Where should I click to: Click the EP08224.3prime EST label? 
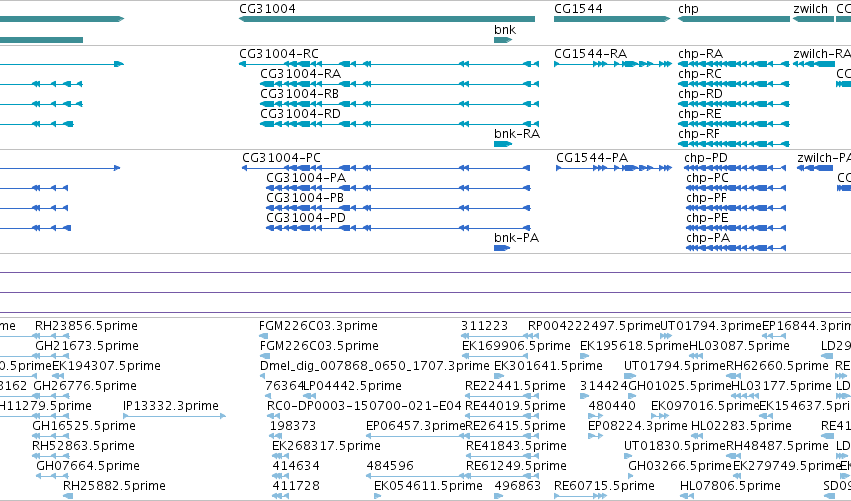[x=638, y=427]
